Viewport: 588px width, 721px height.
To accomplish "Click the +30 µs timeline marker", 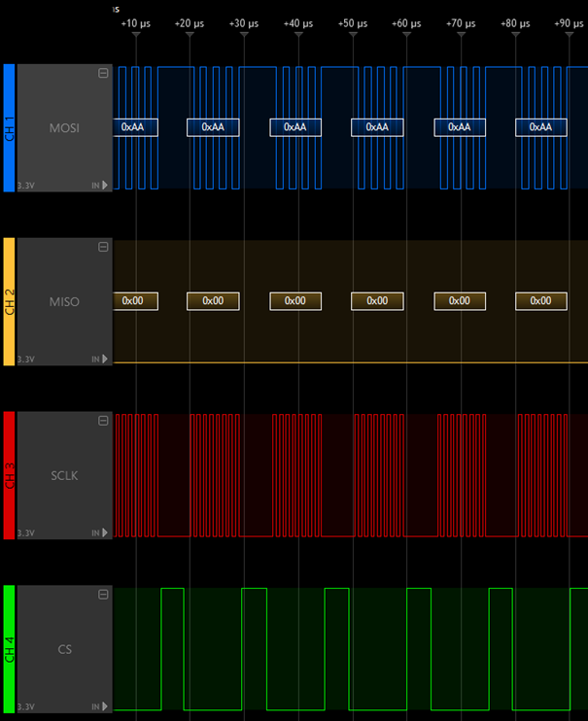I will (244, 23).
